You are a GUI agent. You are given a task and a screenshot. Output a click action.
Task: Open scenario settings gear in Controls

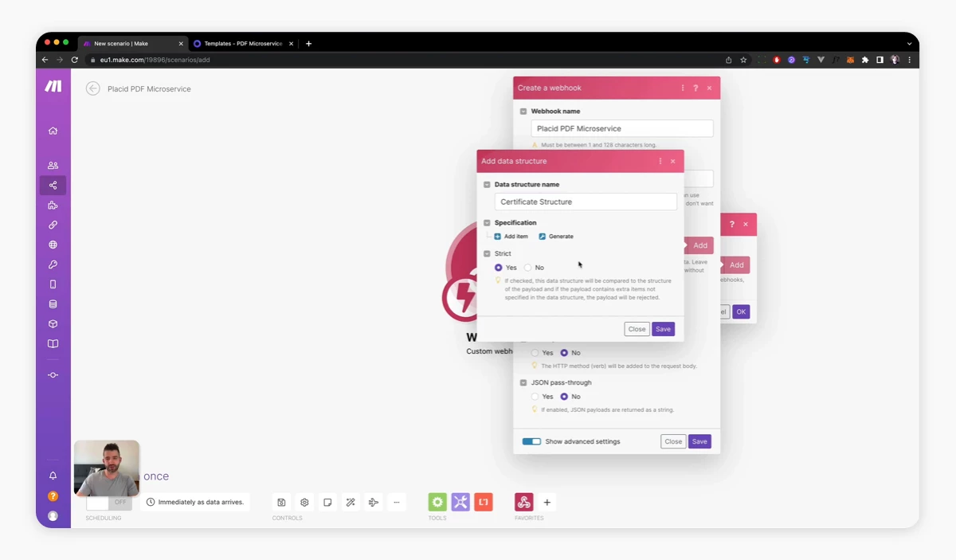(304, 503)
